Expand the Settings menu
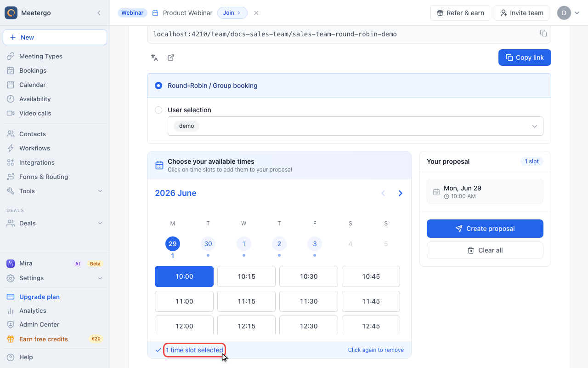This screenshot has height=368, width=588. (x=55, y=278)
